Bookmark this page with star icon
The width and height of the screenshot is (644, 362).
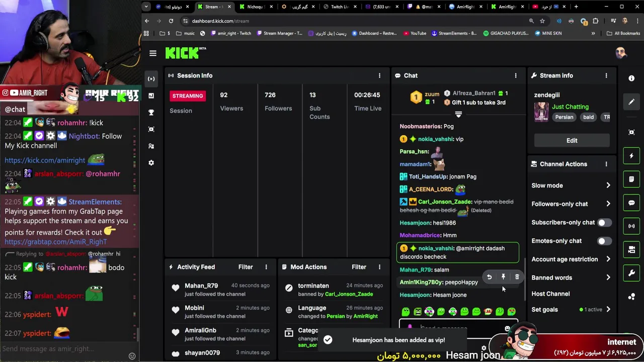(542, 21)
